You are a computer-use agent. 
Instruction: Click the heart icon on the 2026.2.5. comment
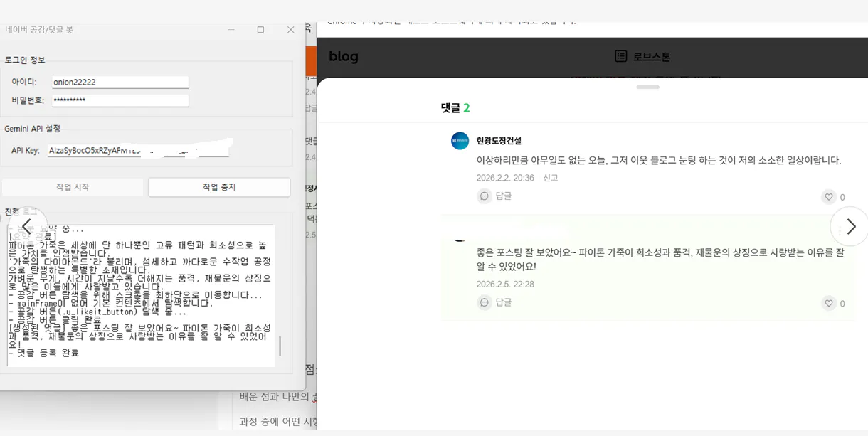[x=828, y=304]
